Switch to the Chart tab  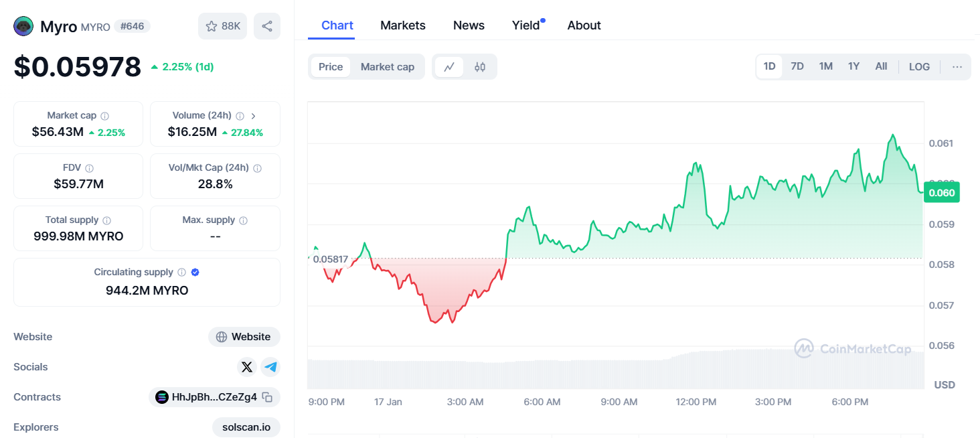tap(337, 25)
